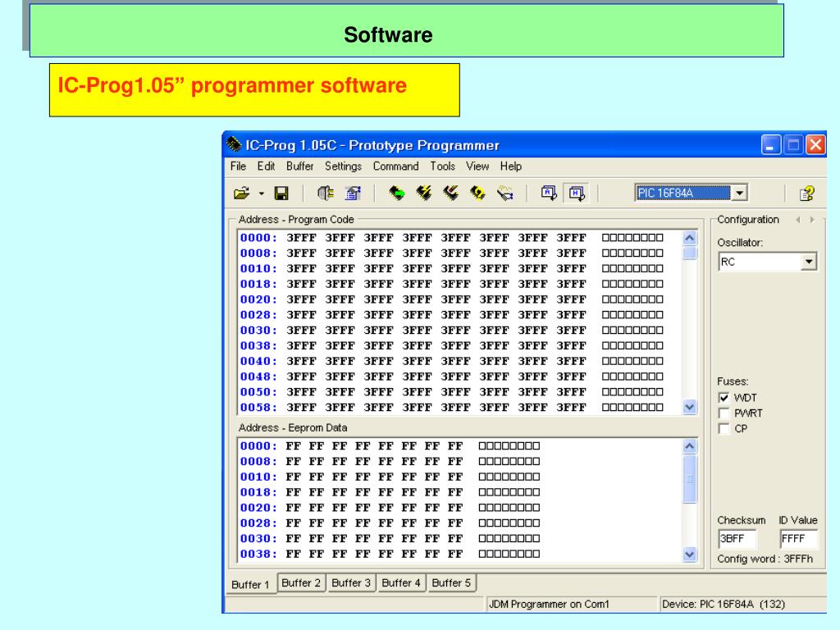Click the Checksum field showing 3BFF
Screen dimensions: 840x630
[x=737, y=539]
